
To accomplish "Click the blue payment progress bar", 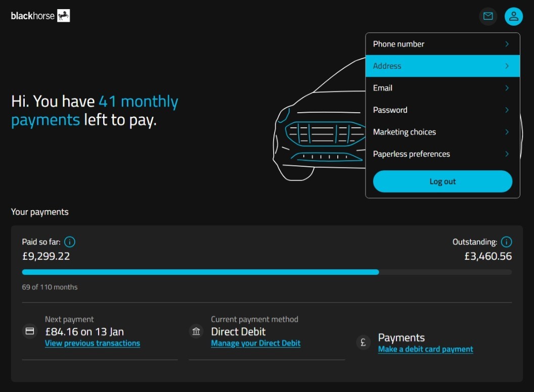I will tap(200, 272).
